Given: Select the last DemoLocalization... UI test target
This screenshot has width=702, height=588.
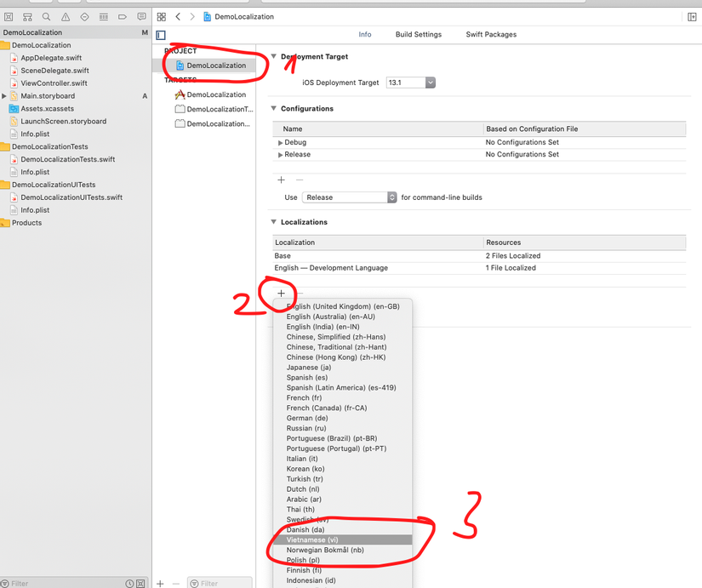Looking at the screenshot, I should click(x=212, y=123).
